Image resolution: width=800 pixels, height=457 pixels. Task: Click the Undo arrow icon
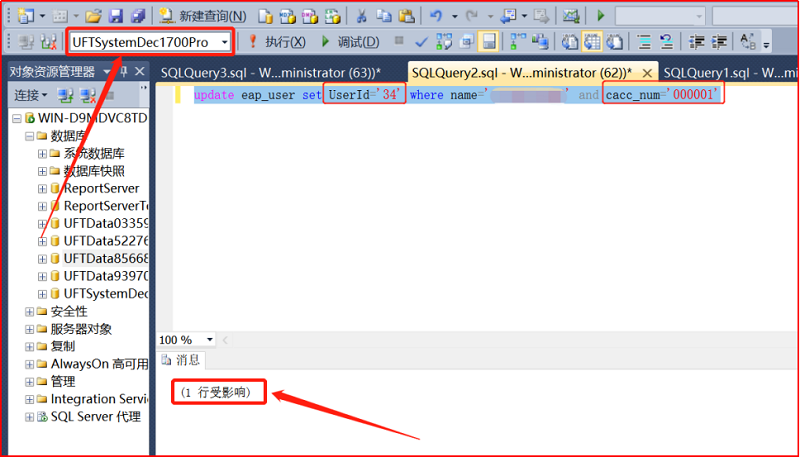coord(436,16)
